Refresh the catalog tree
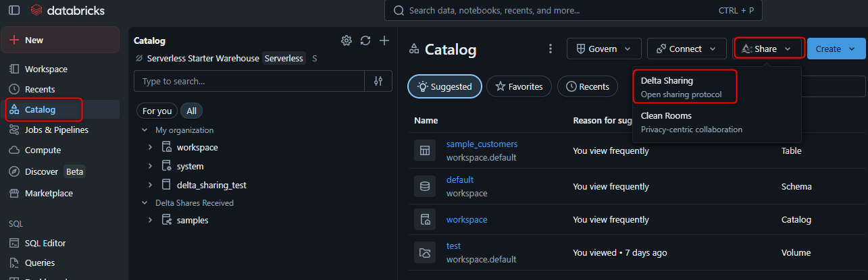This screenshot has height=280, width=868. 365,40
